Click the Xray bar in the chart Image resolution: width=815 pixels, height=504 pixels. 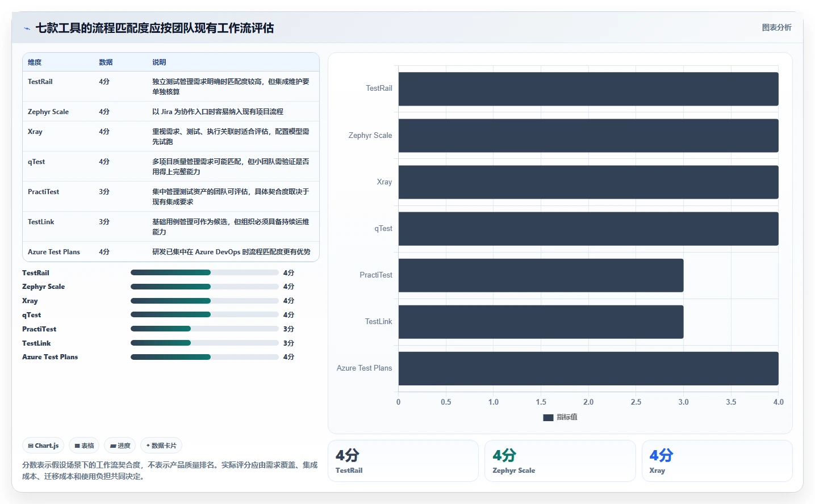[588, 182]
